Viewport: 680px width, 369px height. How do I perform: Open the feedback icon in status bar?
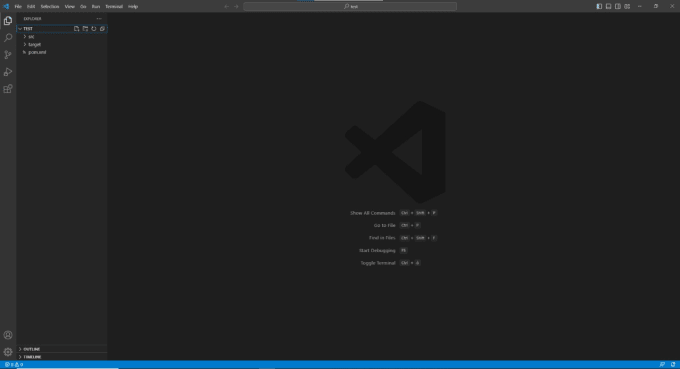click(x=662, y=365)
